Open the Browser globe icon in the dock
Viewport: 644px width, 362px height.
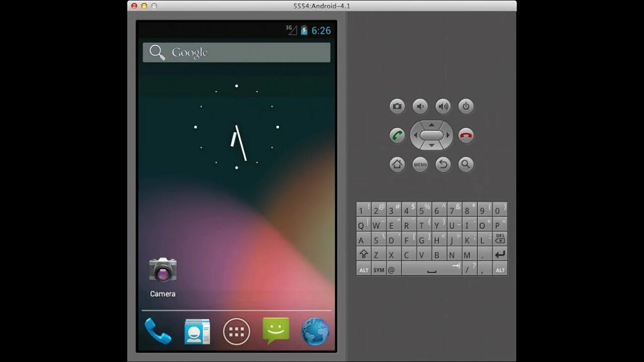pos(315,332)
